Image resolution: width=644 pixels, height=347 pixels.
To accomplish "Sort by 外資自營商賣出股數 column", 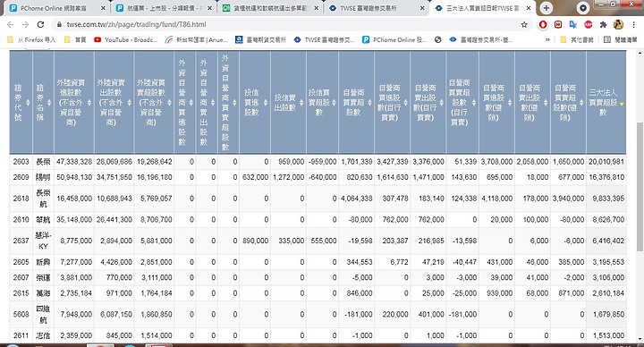I will pyautogui.click(x=207, y=102).
